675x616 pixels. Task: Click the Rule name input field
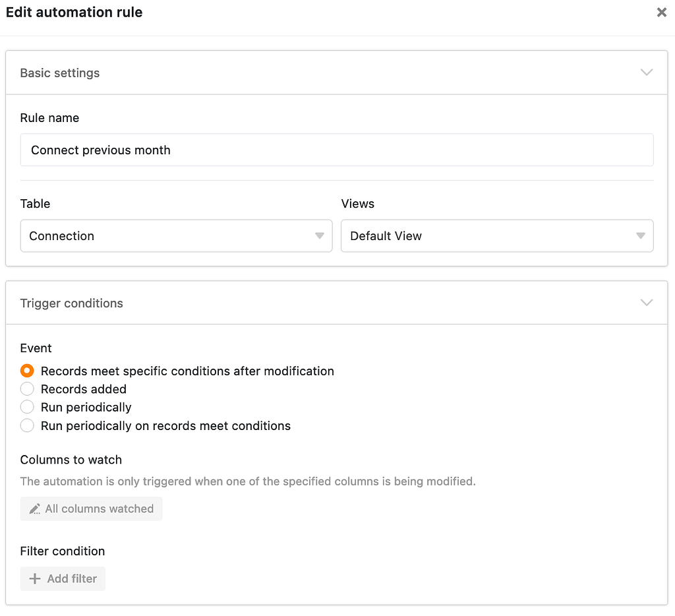pyautogui.click(x=337, y=150)
